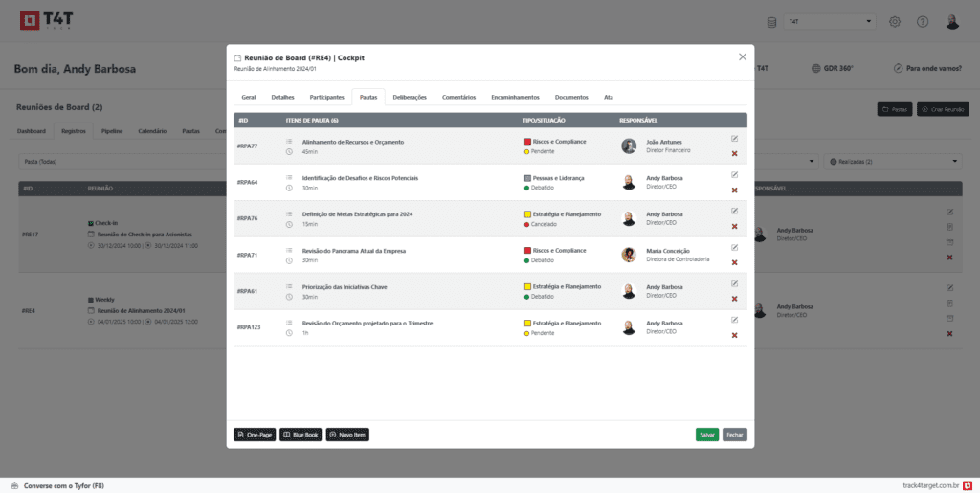Delete agenda item #RPA64 with red X
This screenshot has height=493, width=980.
point(734,190)
